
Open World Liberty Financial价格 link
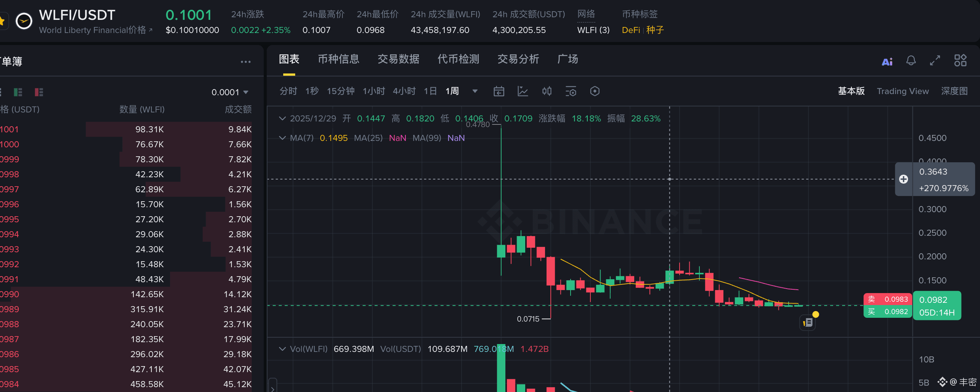click(x=96, y=30)
